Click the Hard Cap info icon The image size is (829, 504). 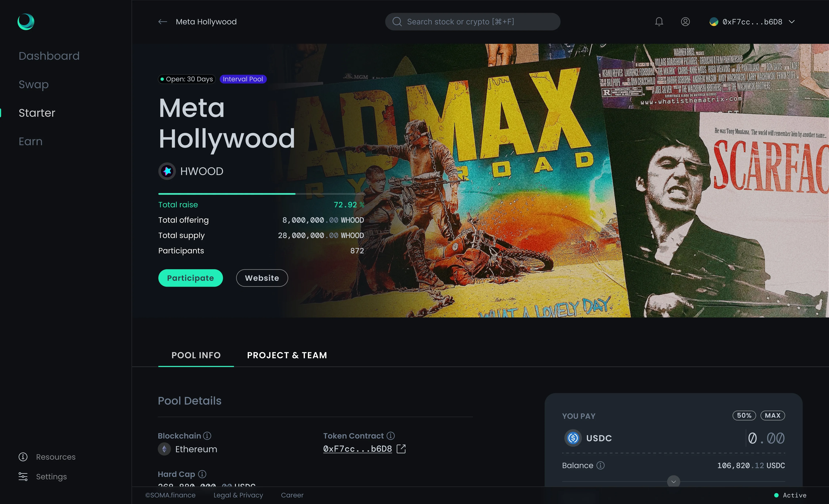(202, 474)
